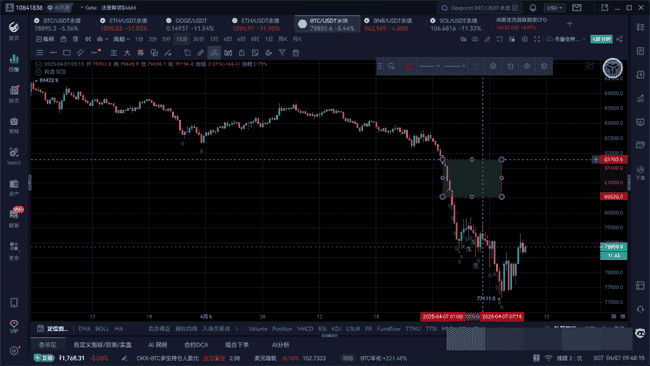Select the horizontal line drawing tool

53,53
